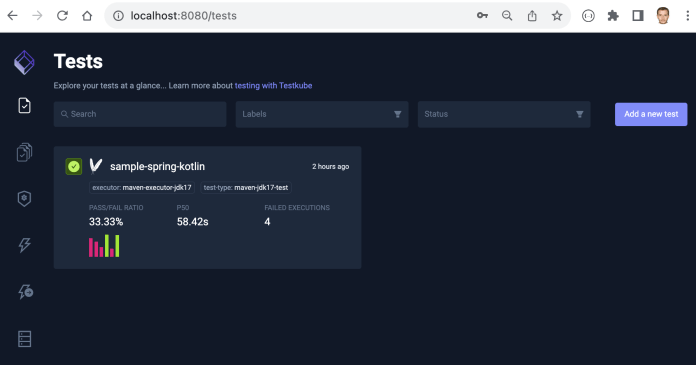The width and height of the screenshot is (696, 365).
Task: Open the Executors shield sidebar icon
Action: point(24,198)
